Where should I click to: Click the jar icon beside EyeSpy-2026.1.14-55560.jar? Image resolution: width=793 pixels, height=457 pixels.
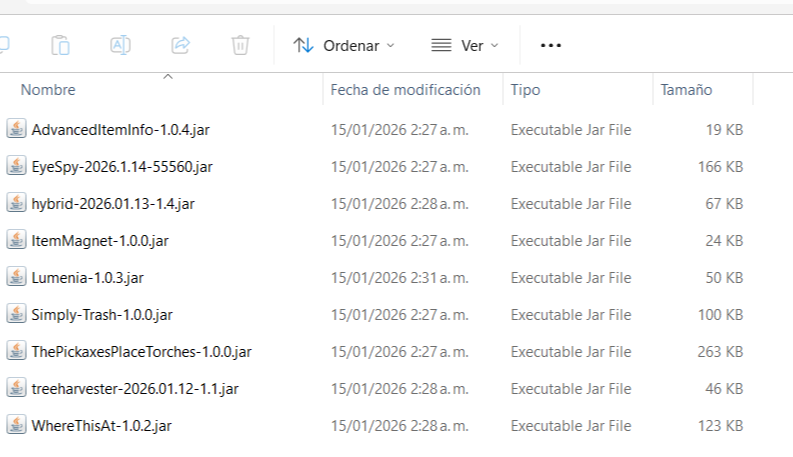(x=16, y=166)
